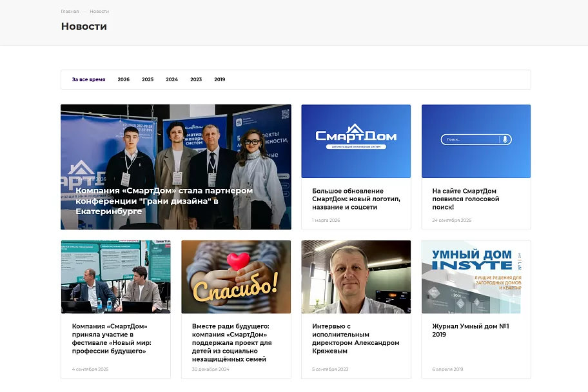Open the Александр Кряжев portrait thumbnail
The height and width of the screenshot is (392, 588).
356,277
